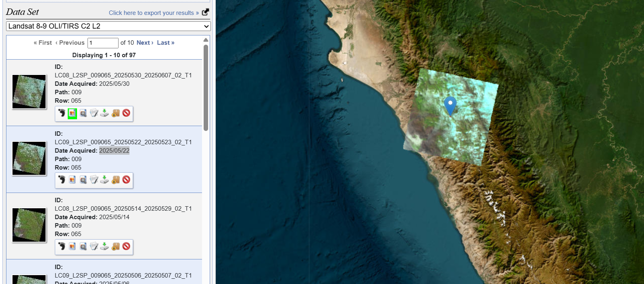This screenshot has height=284, width=644.
Task: Open download options for the 2025/05/14 scene
Action: click(104, 246)
